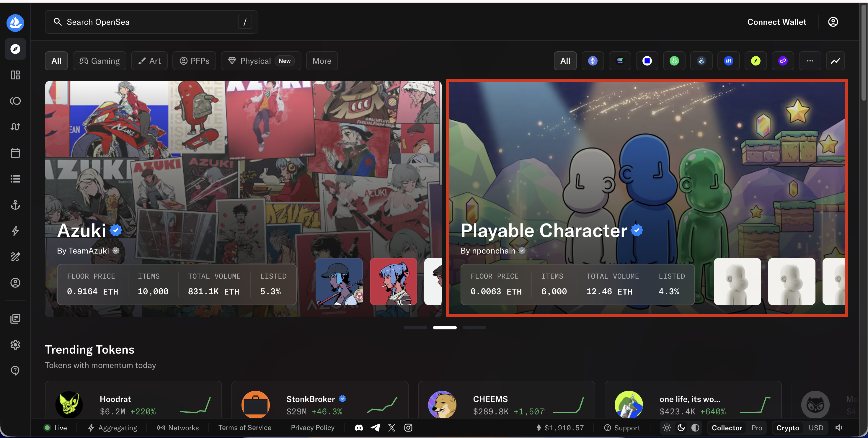This screenshot has height=438, width=868.
Task: Switch to Pro mode
Action: (x=757, y=428)
